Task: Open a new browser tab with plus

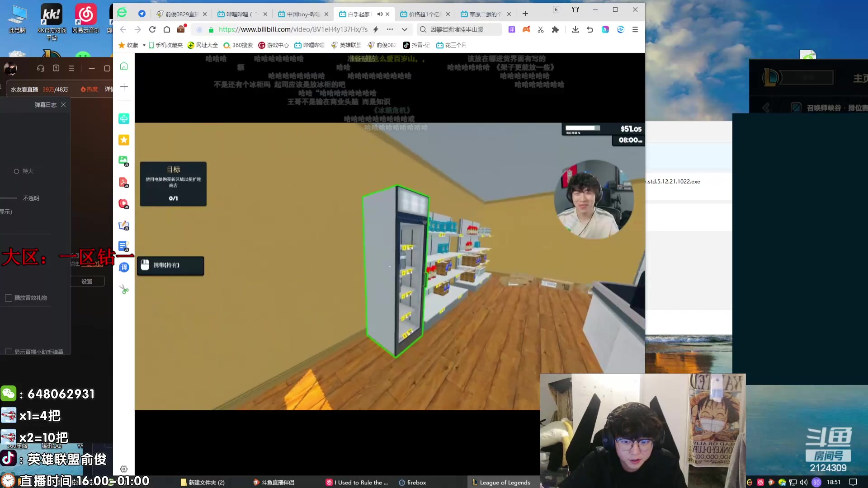Action: [525, 14]
